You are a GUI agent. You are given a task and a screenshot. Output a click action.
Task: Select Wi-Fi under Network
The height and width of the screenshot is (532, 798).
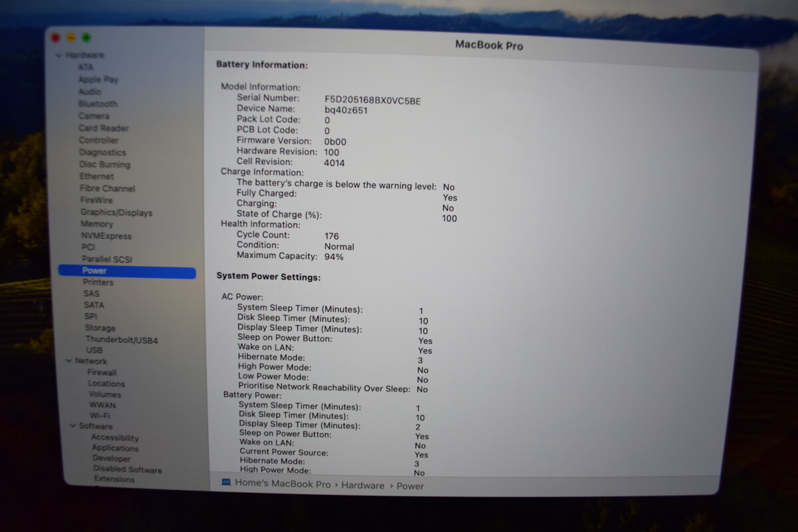coord(100,416)
